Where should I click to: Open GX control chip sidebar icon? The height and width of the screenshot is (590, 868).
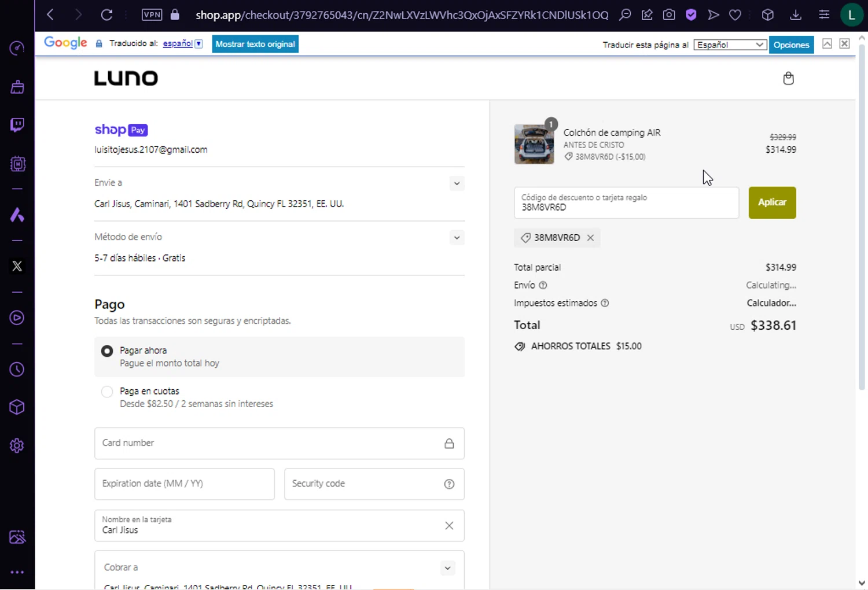[x=17, y=164]
